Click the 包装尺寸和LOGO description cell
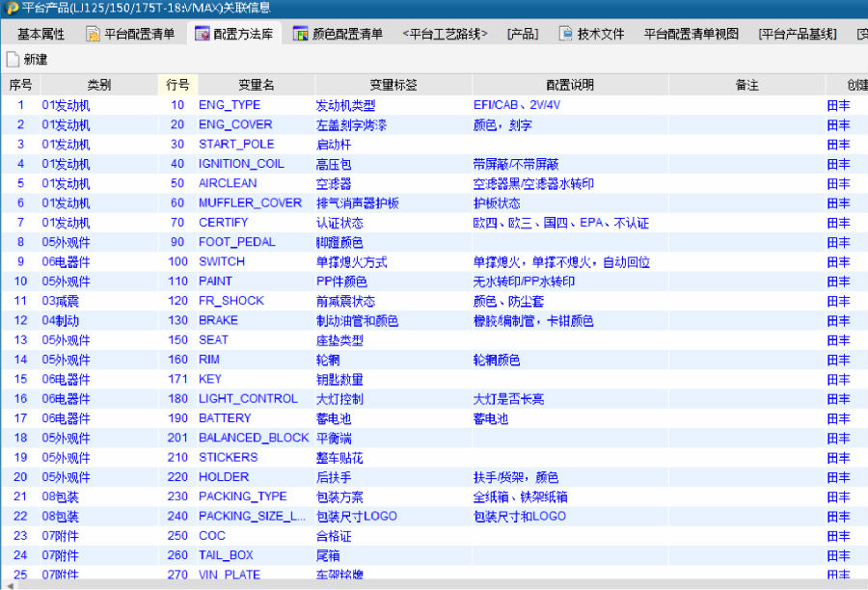This screenshot has width=868, height=590. pyautogui.click(x=570, y=517)
